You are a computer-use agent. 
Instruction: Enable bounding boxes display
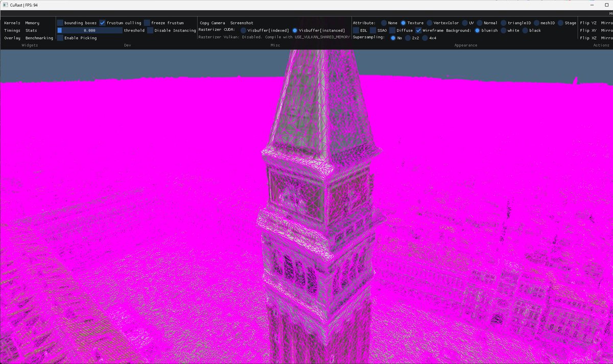[60, 22]
